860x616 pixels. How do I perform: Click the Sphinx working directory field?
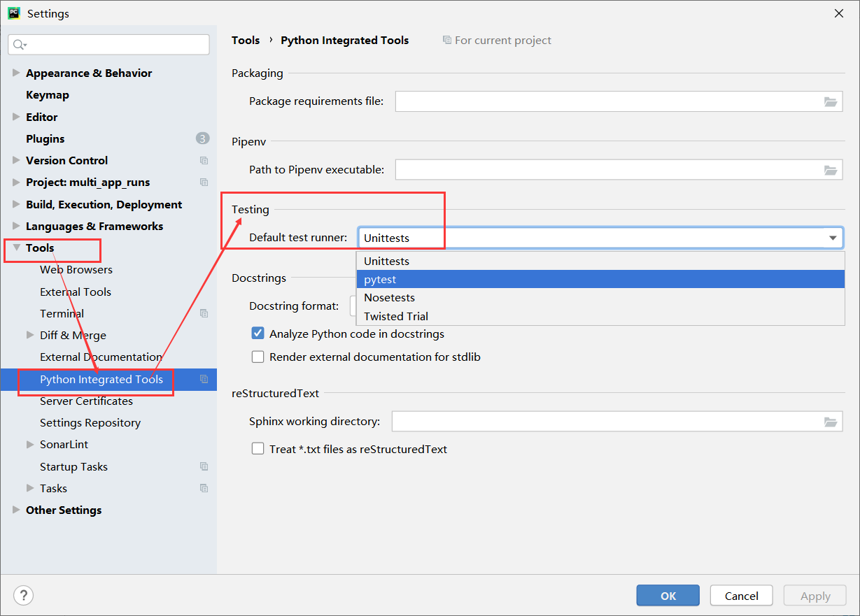(x=617, y=422)
